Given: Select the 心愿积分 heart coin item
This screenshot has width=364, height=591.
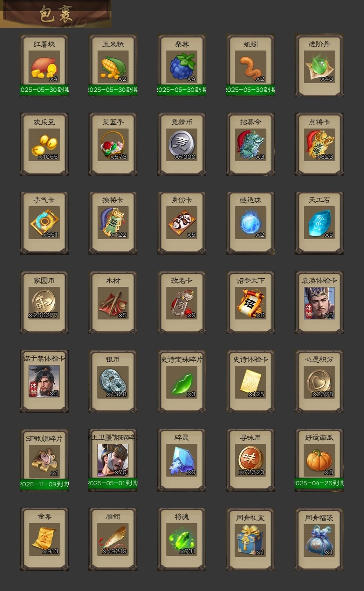Looking at the screenshot, I should pos(319,381).
